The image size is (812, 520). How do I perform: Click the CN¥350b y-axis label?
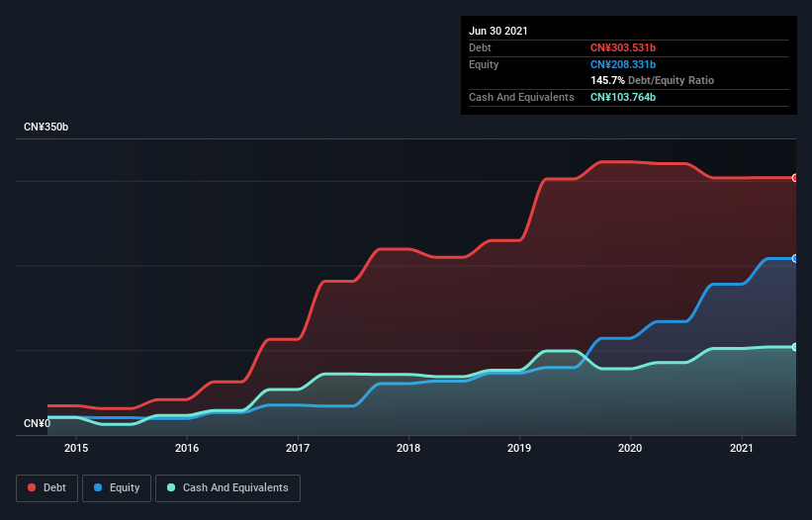[x=46, y=127]
